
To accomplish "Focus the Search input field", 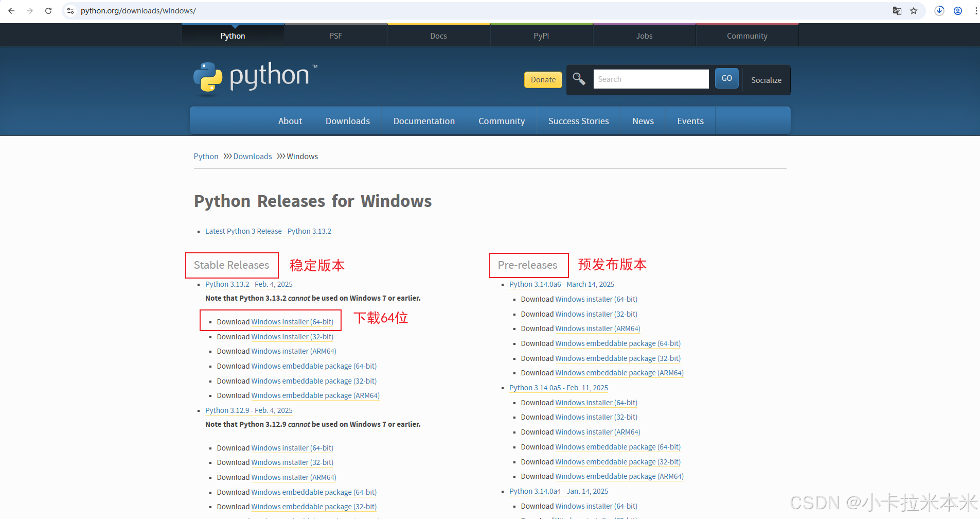I will tap(651, 79).
